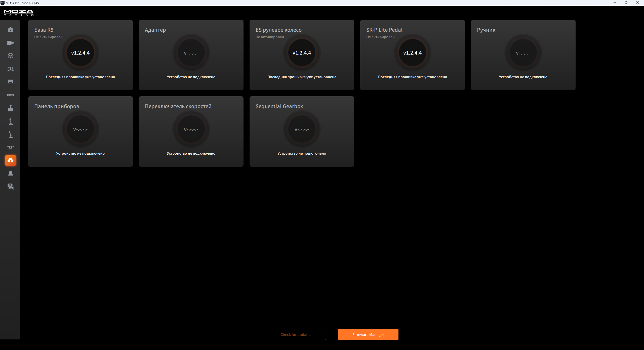This screenshot has width=644, height=350.
Task: Open the sequential shifter icon
Action: pyautogui.click(x=11, y=121)
